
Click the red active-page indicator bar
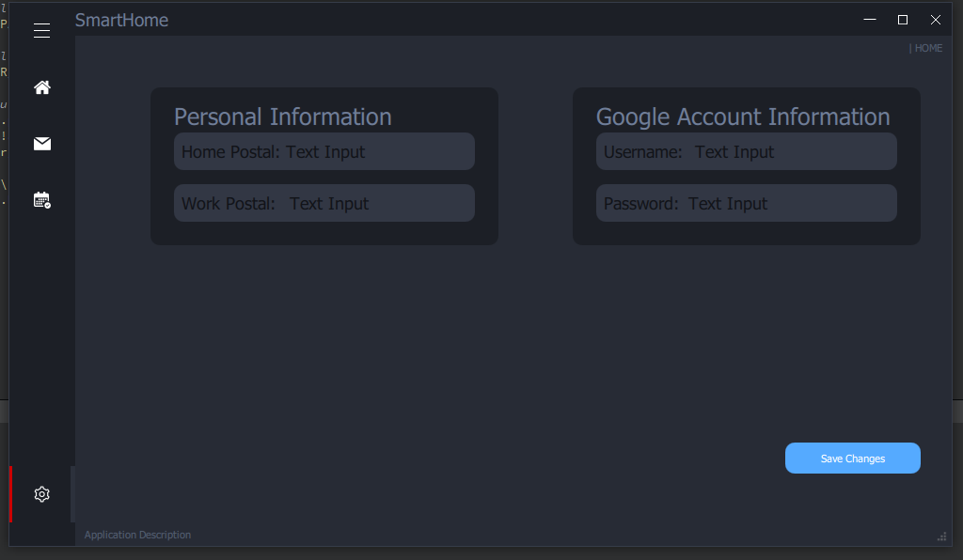[11, 494]
